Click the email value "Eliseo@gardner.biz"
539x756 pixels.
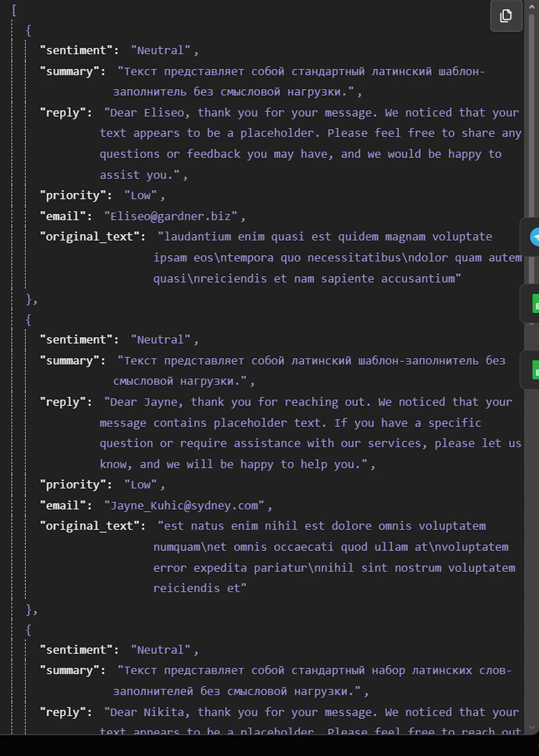(x=171, y=216)
